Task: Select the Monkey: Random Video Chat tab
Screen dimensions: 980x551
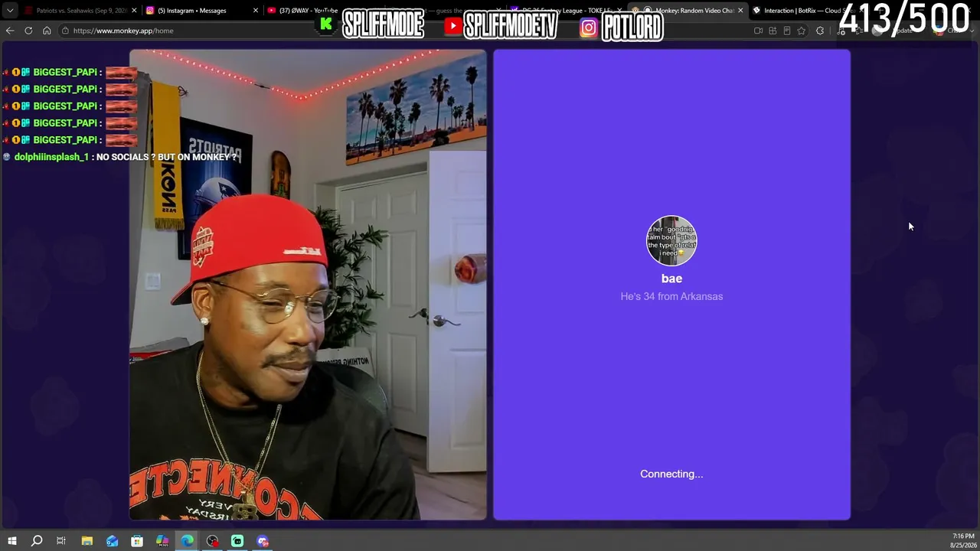Action: coord(688,11)
